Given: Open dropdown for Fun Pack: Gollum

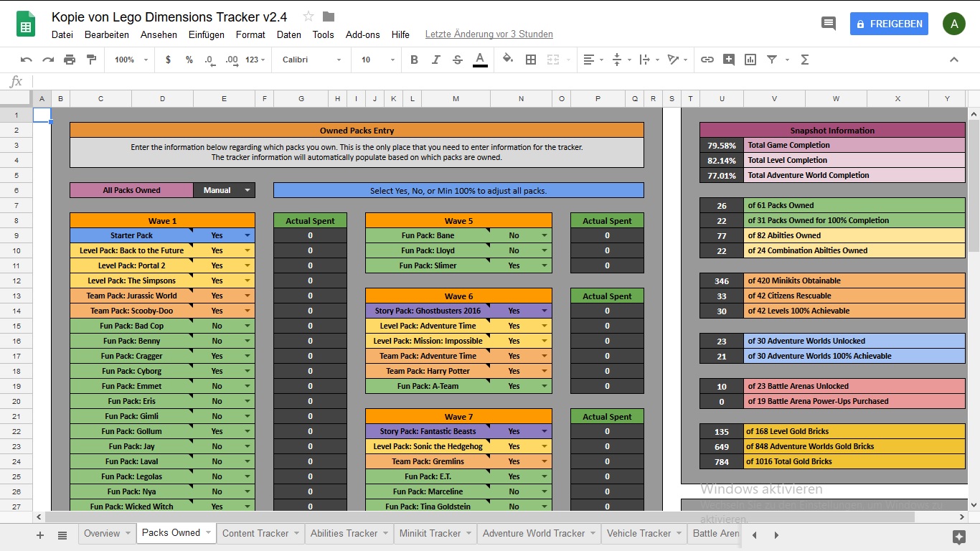Looking at the screenshot, I should point(248,431).
